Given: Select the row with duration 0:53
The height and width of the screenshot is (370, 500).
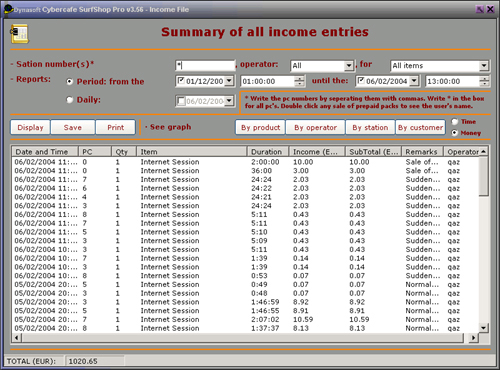Looking at the screenshot, I should pos(245,276).
